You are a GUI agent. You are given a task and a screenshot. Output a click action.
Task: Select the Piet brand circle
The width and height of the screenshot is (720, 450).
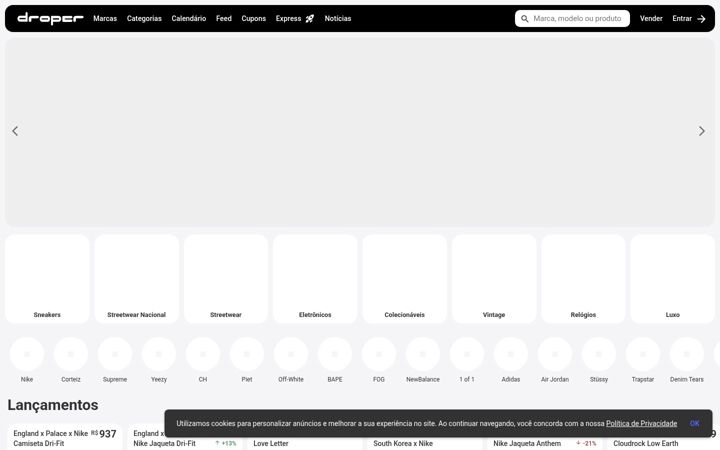click(247, 354)
